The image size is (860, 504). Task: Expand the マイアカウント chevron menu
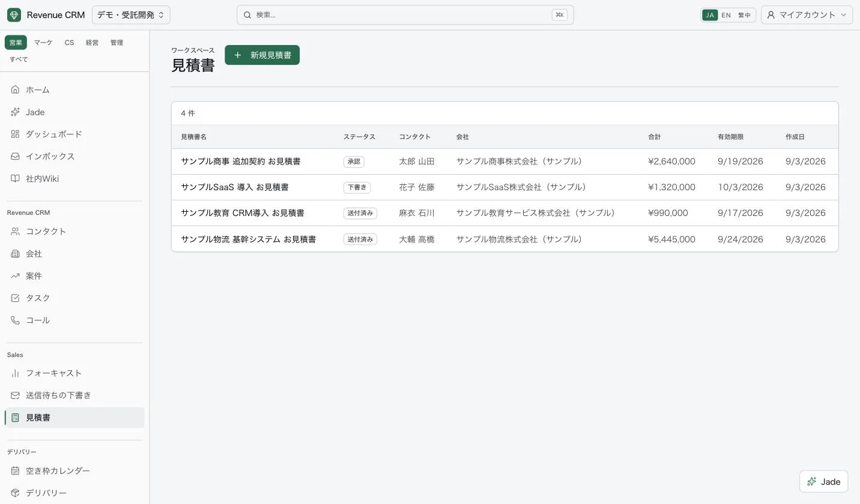pos(844,15)
